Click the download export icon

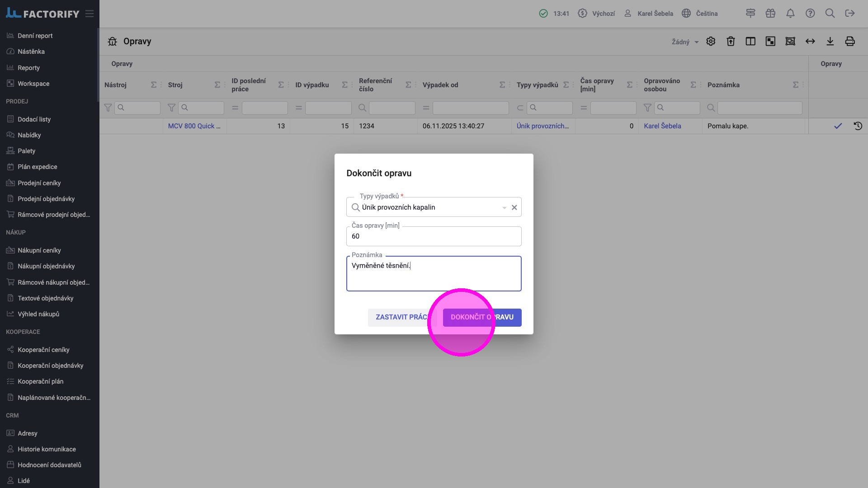(x=830, y=42)
